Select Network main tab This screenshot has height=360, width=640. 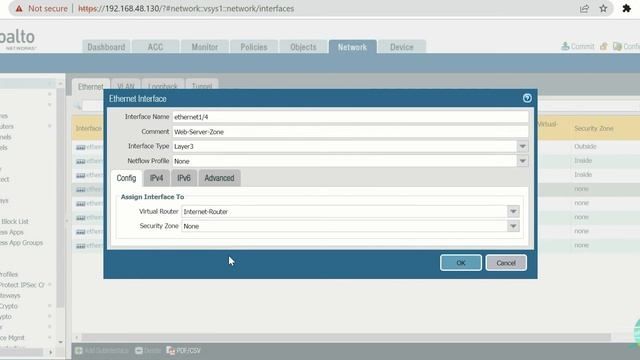pos(352,47)
